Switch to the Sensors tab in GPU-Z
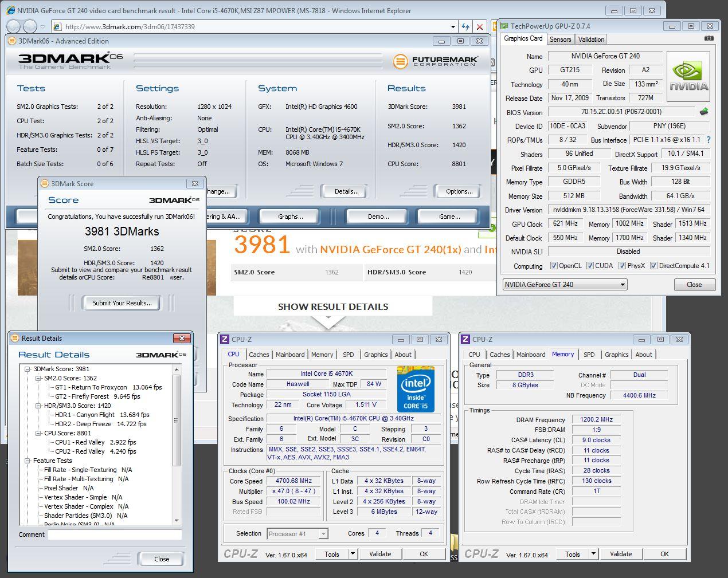Viewport: 728px width, 578px height. point(560,39)
